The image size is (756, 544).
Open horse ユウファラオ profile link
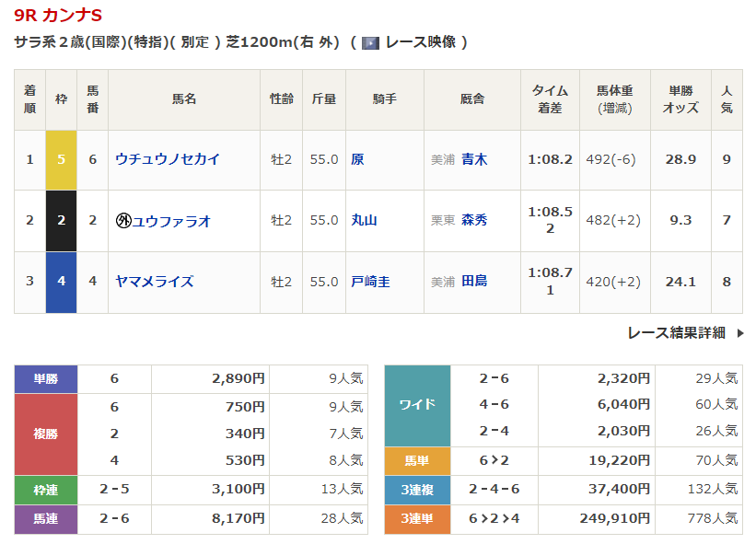[172, 221]
